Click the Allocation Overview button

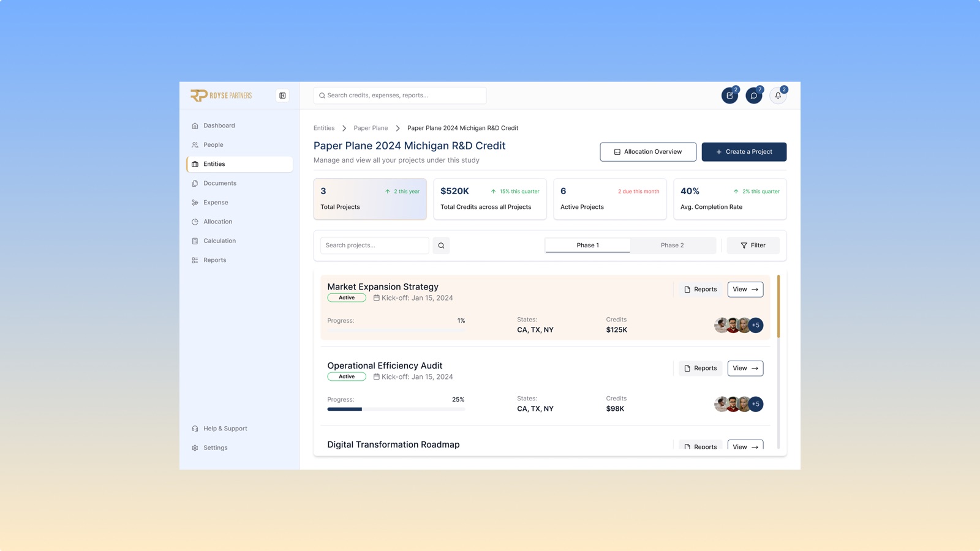click(648, 152)
